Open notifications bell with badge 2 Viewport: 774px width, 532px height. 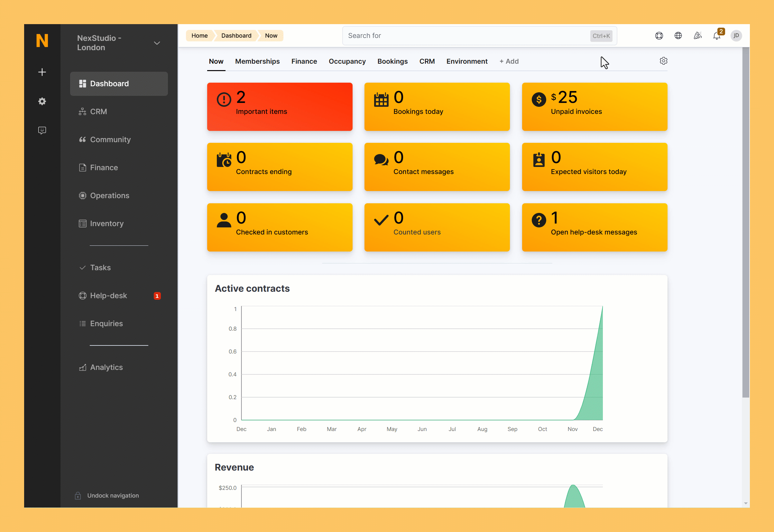pyautogui.click(x=717, y=35)
